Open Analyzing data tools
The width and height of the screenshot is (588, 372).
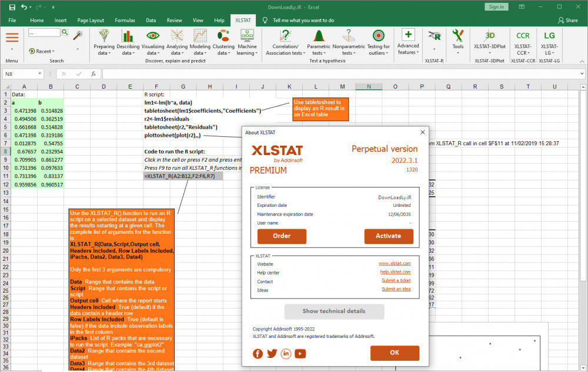point(176,42)
